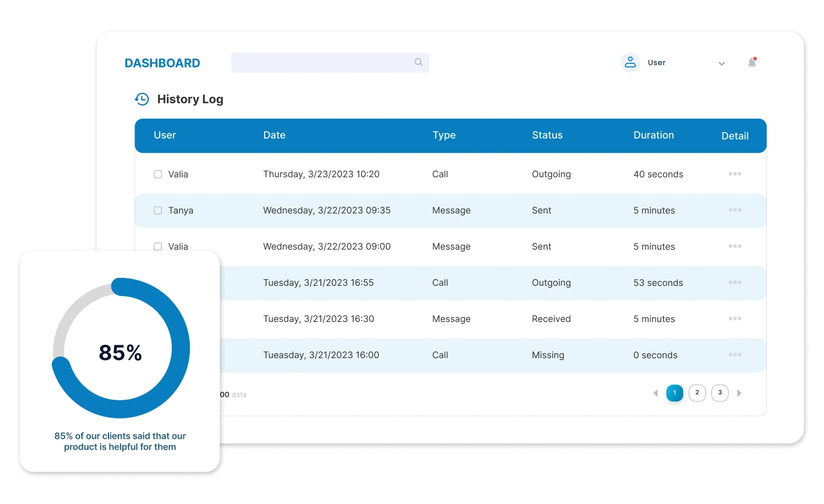Click the user avatar icon
The height and width of the screenshot is (504, 824).
pyautogui.click(x=630, y=62)
